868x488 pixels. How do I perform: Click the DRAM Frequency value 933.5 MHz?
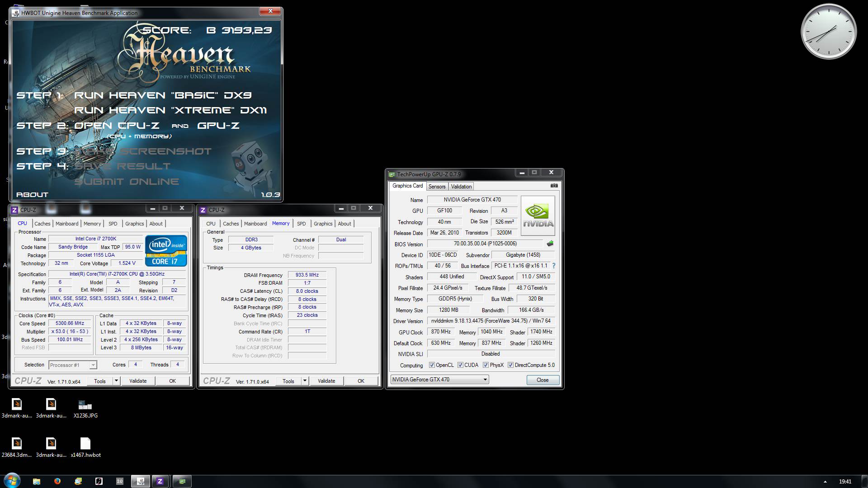click(307, 275)
